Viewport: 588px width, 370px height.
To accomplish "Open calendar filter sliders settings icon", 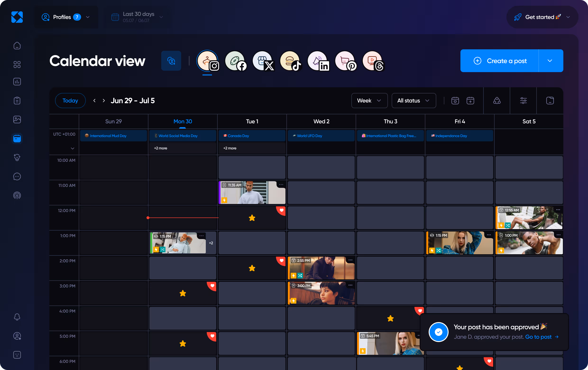I will pos(523,101).
